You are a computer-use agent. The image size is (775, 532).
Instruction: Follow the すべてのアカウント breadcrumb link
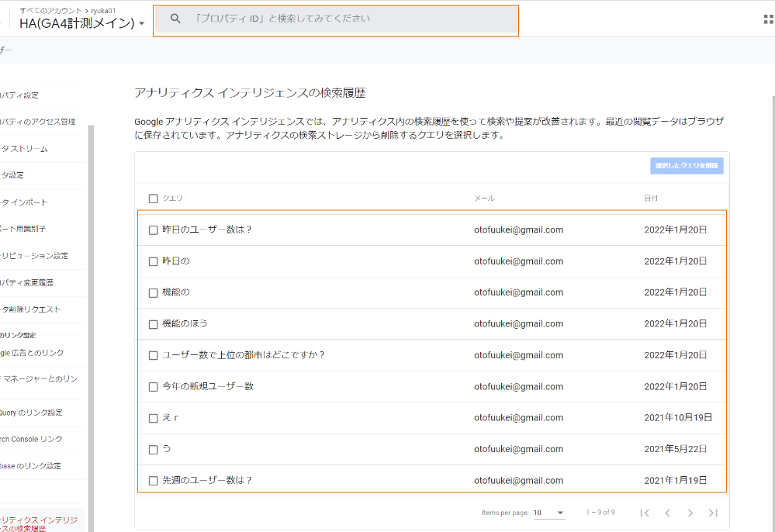pos(51,10)
